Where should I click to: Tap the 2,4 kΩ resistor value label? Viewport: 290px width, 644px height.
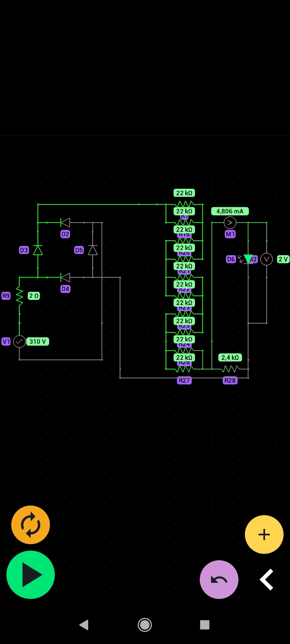click(230, 357)
